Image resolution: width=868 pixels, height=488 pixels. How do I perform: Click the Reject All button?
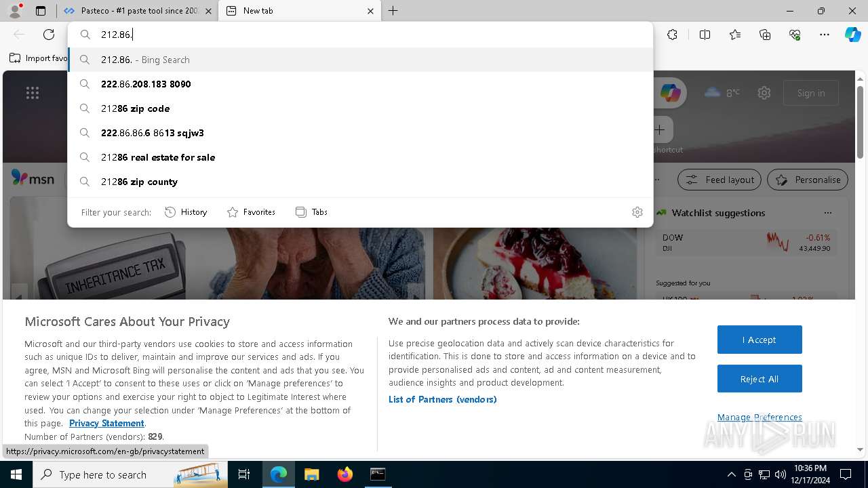[759, 379]
